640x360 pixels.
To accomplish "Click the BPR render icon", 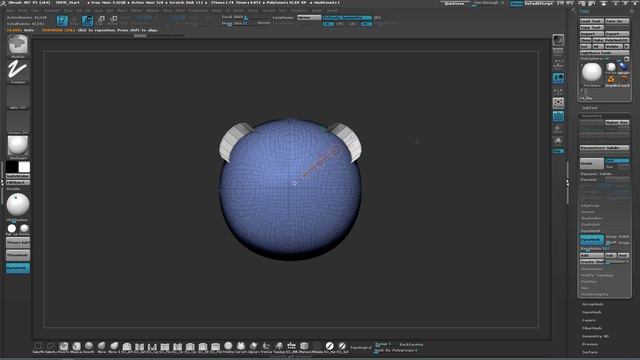I will coord(558,40).
